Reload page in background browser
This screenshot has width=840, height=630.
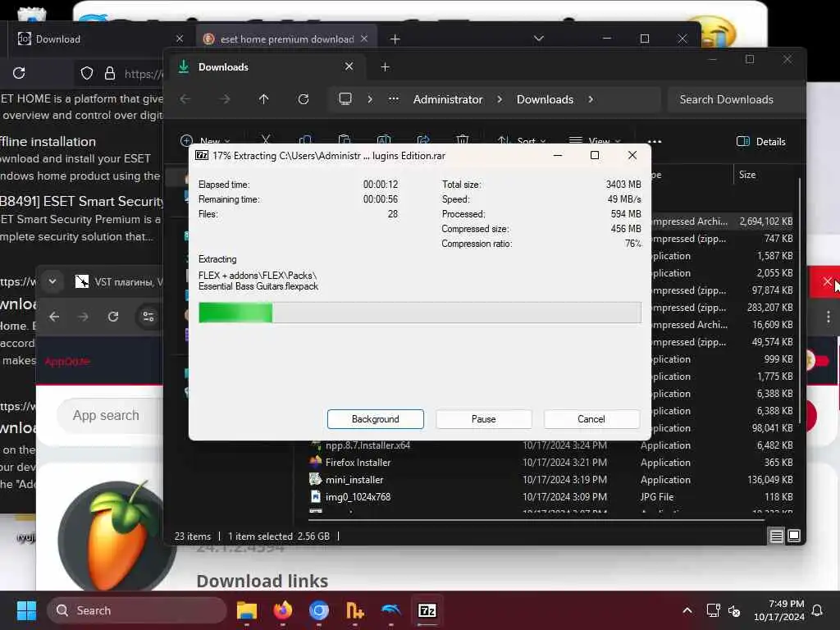point(20,73)
